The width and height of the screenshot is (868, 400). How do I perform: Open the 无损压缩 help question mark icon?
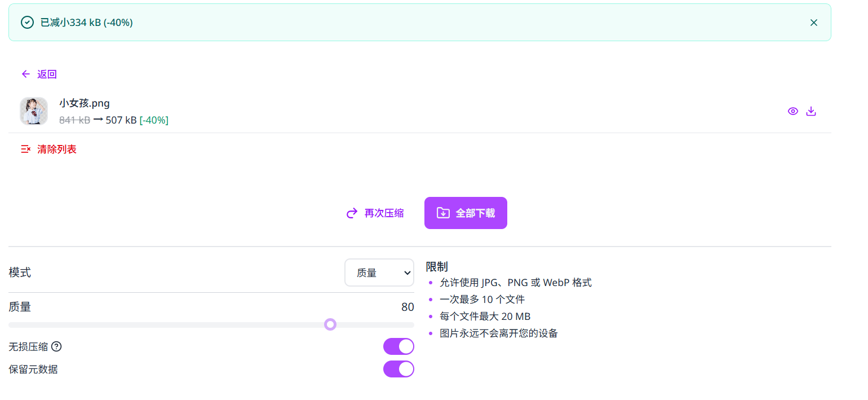coord(56,346)
